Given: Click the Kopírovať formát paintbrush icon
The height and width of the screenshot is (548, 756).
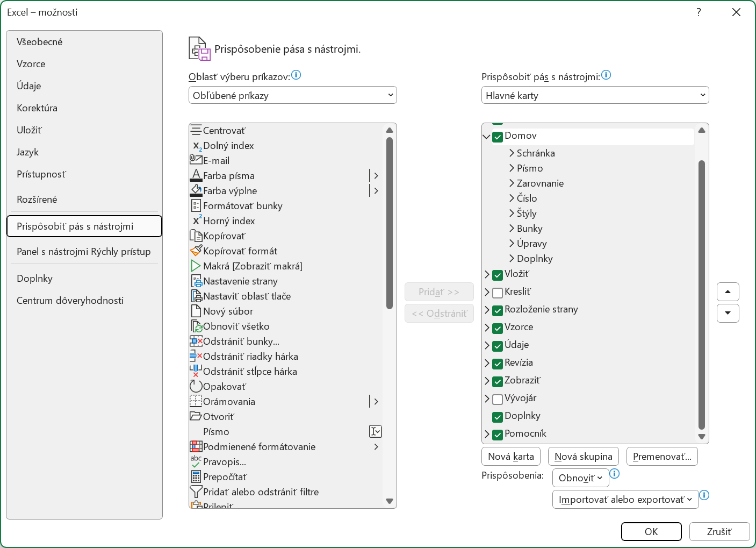Looking at the screenshot, I should pyautogui.click(x=196, y=251).
